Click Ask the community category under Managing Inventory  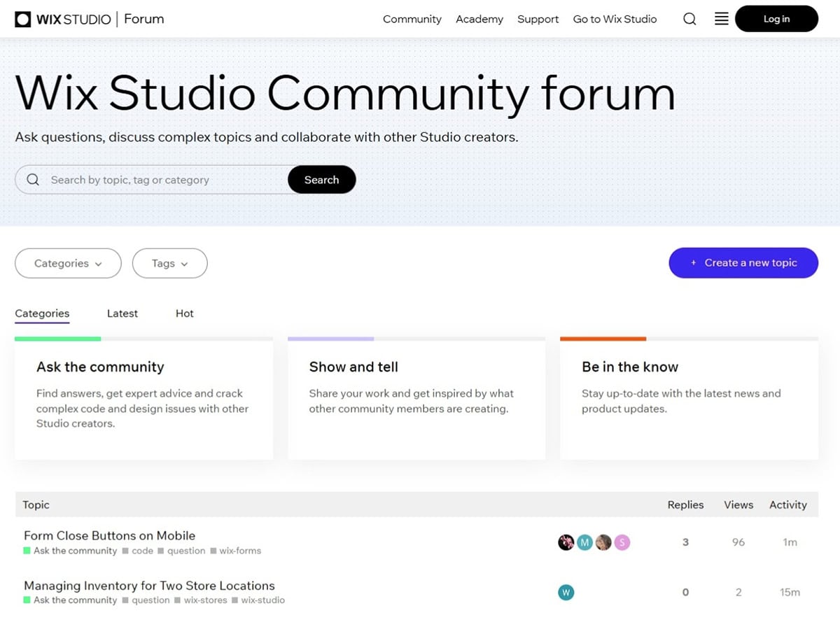tap(71, 600)
